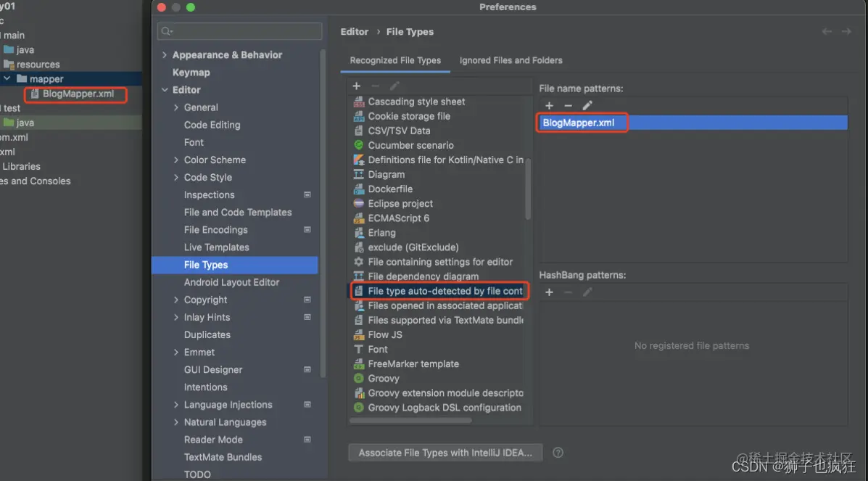Expand the Language Injections node
The image size is (868, 481).
176,405
